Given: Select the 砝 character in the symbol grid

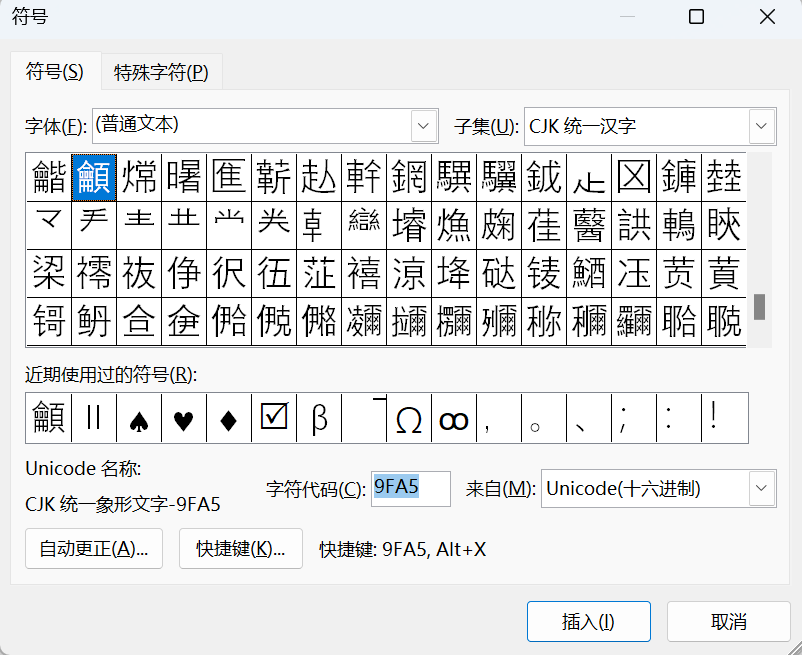Looking at the screenshot, I should click(499, 274).
